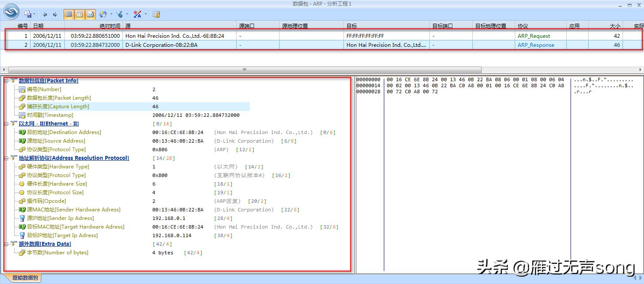This screenshot has width=644, height=284.
Task: Go to the previous packet arrow
Action: tap(45, 14)
